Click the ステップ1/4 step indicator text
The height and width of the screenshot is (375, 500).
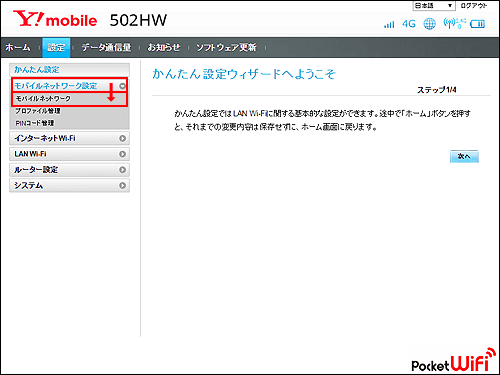436,90
